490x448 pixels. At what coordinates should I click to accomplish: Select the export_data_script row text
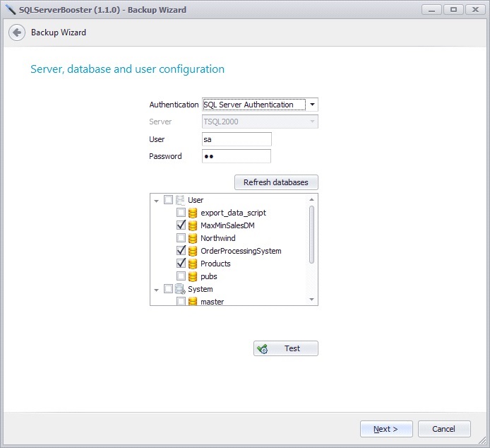click(x=233, y=213)
